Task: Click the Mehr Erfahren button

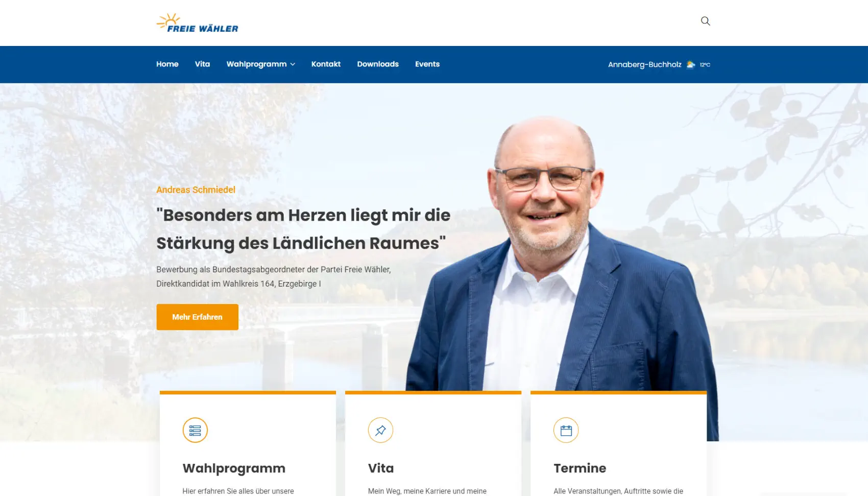Action: (x=197, y=317)
